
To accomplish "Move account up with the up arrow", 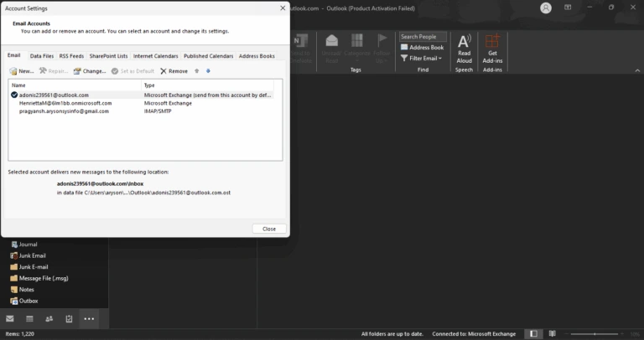I will click(197, 71).
